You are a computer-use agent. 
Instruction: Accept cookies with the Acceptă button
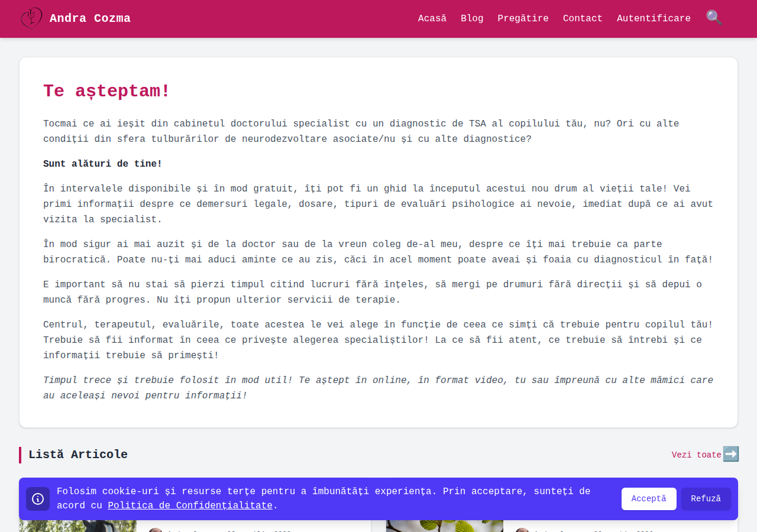(649, 499)
